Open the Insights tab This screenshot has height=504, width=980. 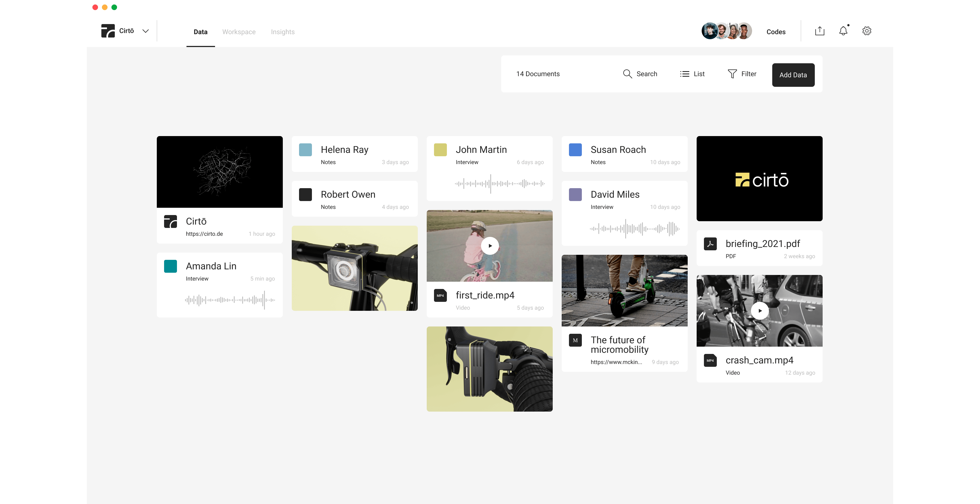[283, 32]
